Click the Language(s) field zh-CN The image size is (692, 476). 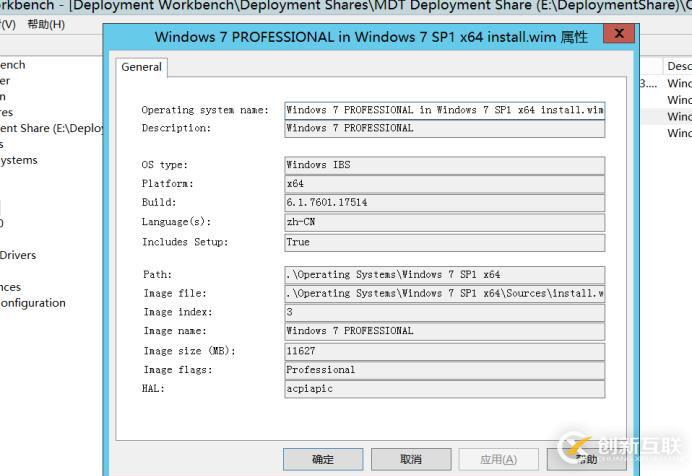pyautogui.click(x=444, y=222)
